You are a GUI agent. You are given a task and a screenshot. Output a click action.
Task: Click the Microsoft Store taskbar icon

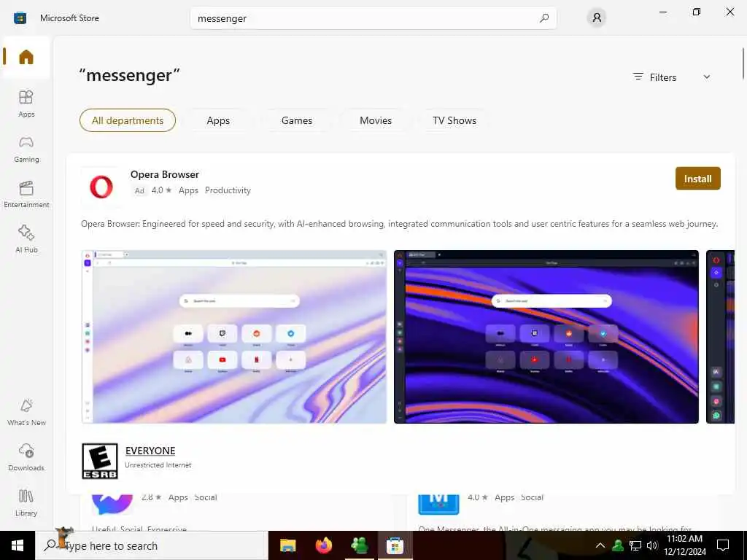pyautogui.click(x=395, y=545)
